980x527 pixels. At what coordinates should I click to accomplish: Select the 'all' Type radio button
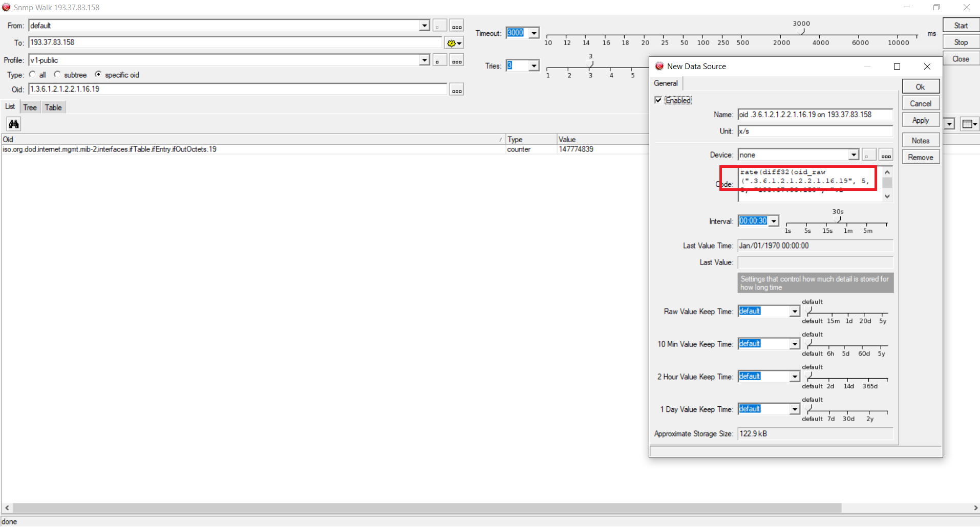point(33,75)
